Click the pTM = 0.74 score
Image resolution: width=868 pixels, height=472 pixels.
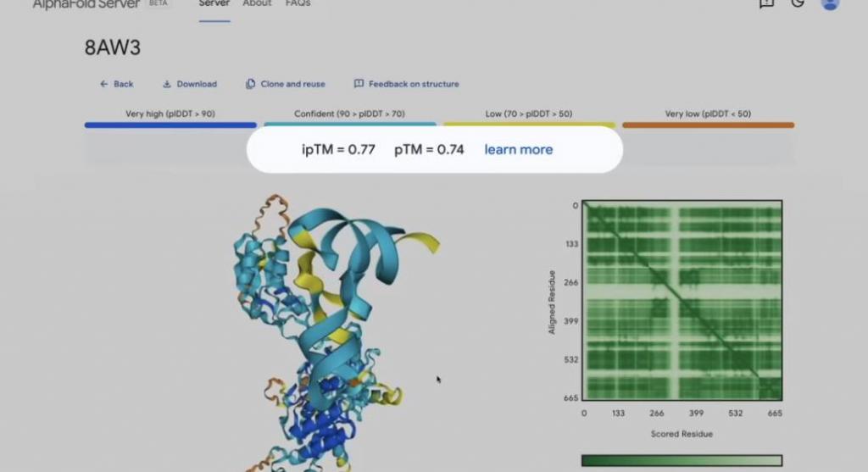tap(429, 149)
